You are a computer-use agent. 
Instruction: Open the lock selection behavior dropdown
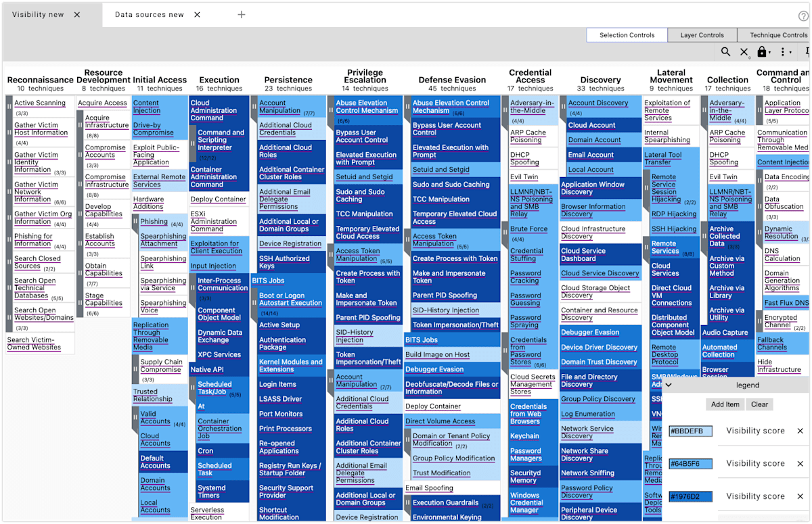tap(765, 52)
